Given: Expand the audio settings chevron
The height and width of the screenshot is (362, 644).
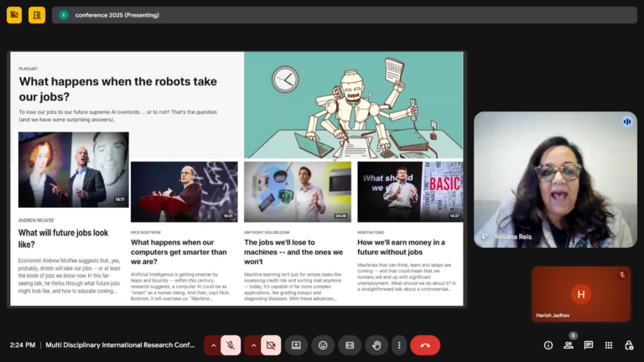Looking at the screenshot, I should (x=213, y=344).
